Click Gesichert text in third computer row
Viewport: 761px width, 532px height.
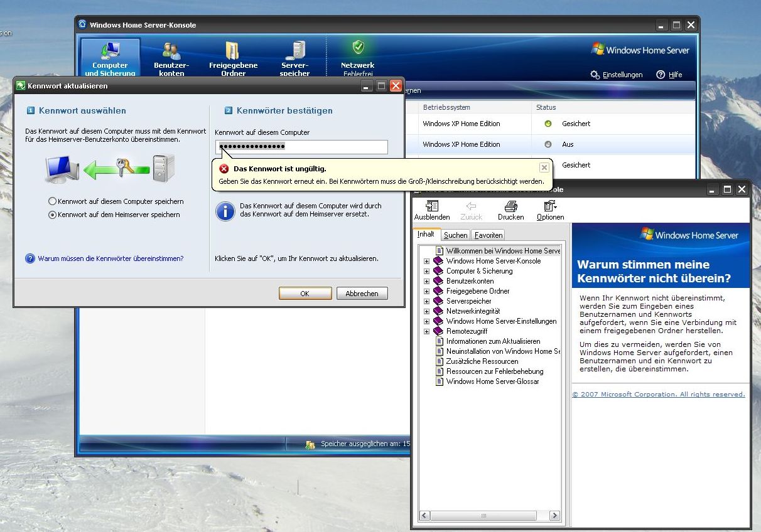point(576,165)
